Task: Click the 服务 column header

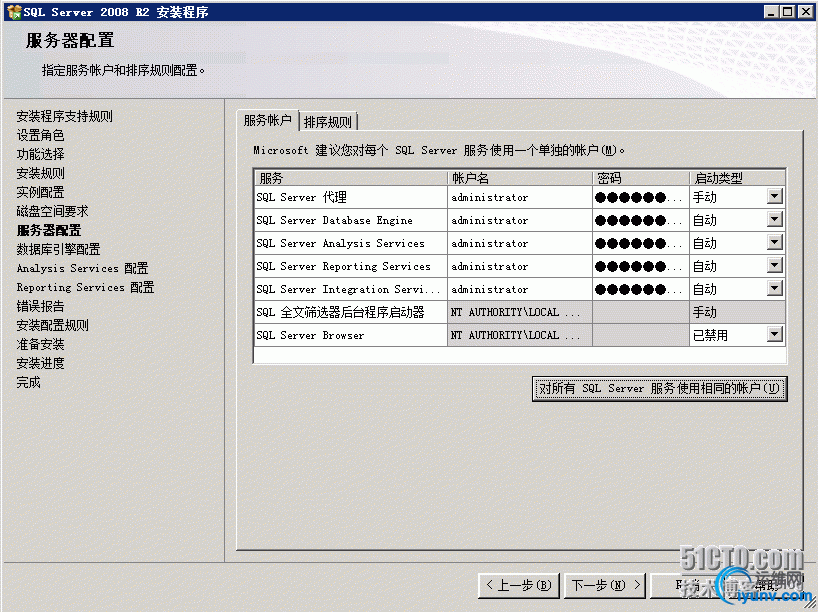Action: tap(351, 178)
